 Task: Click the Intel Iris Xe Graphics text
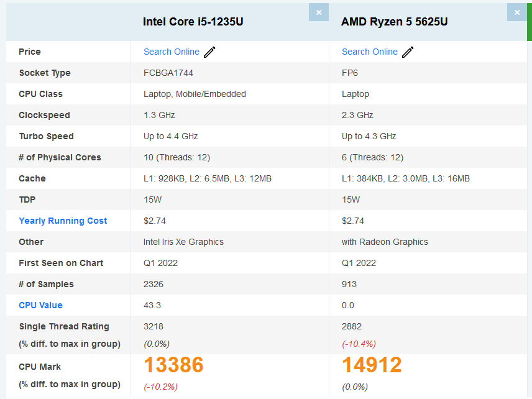(183, 242)
